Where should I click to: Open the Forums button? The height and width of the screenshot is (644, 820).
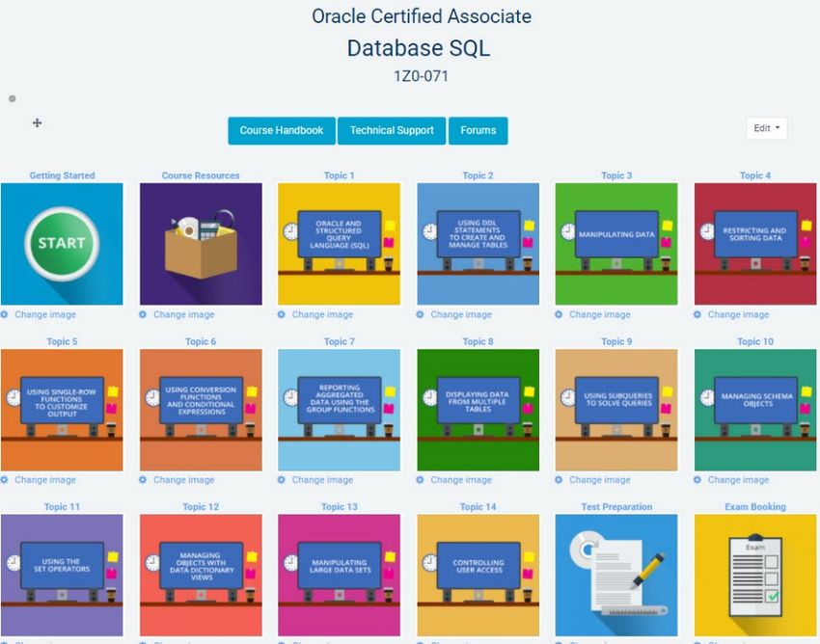click(x=478, y=131)
